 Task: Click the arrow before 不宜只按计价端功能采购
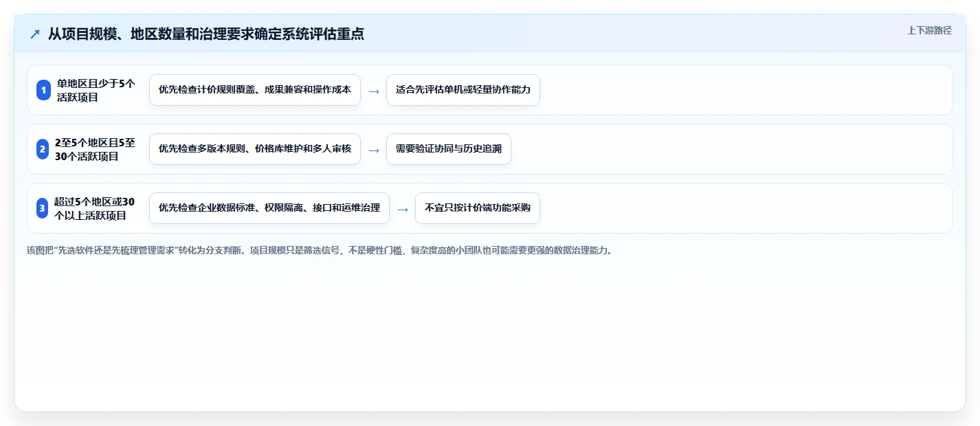(x=403, y=209)
